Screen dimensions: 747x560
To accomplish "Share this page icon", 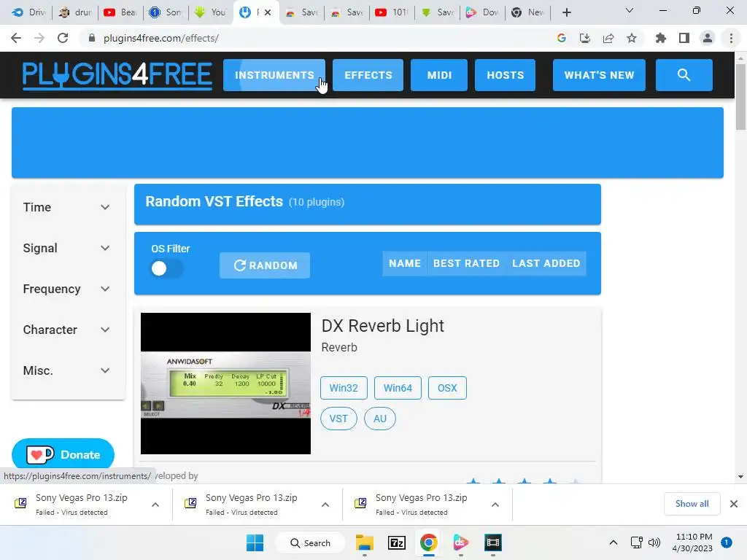I will (608, 38).
